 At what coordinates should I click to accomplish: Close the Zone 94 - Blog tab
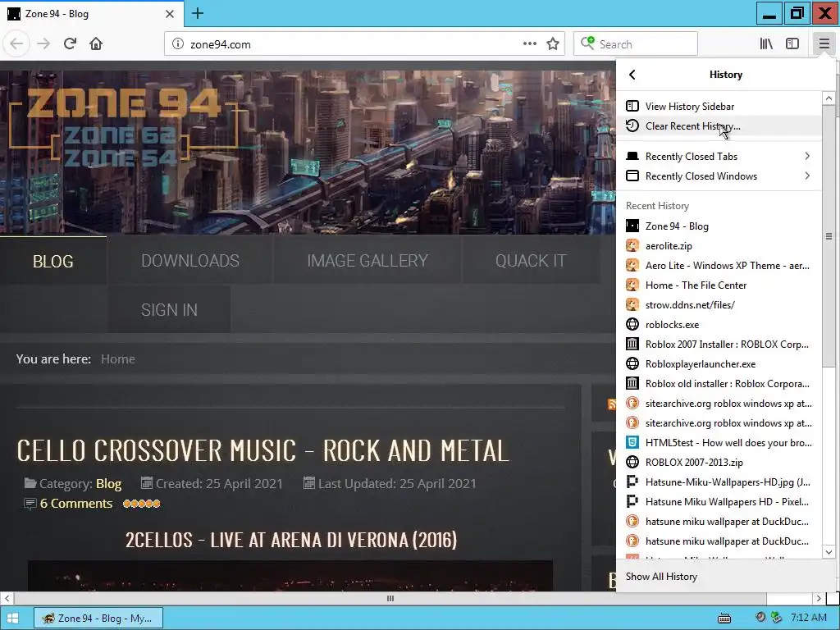(x=169, y=14)
